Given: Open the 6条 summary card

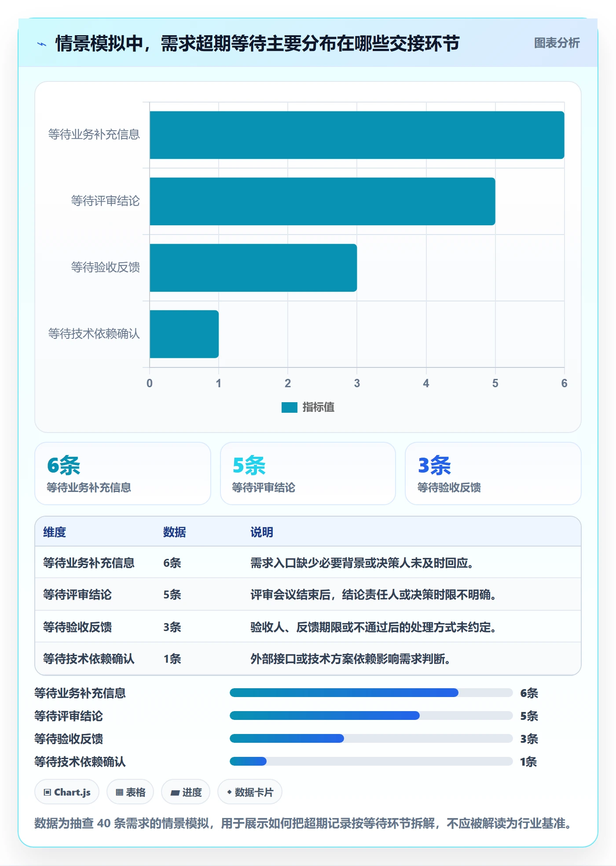Looking at the screenshot, I should (x=123, y=473).
